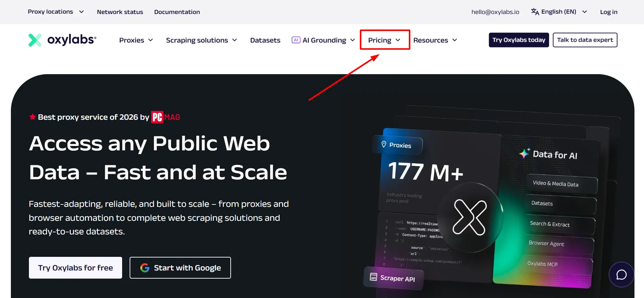Open the Scraping solutions menu
Viewport: 644px width, 298px height.
[x=201, y=40]
